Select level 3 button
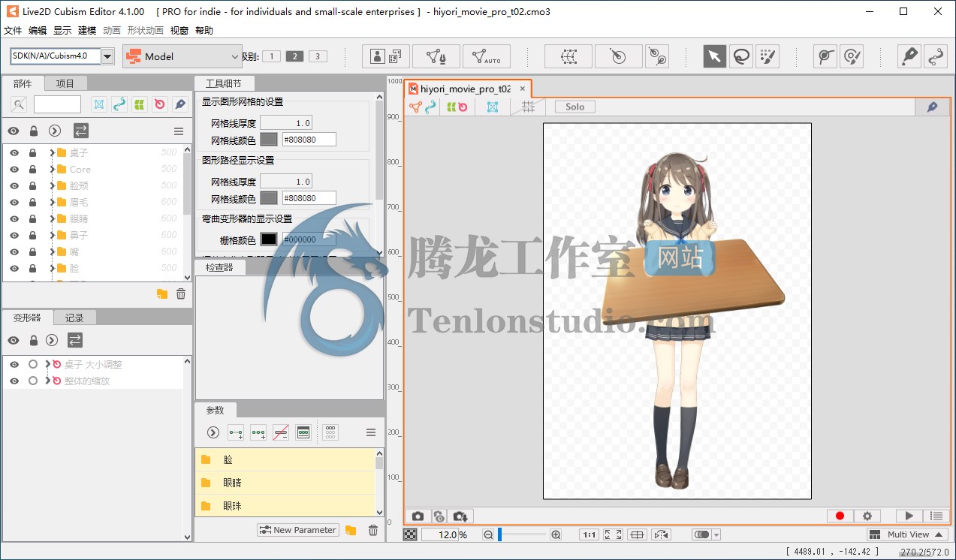The width and height of the screenshot is (956, 560). (x=318, y=56)
